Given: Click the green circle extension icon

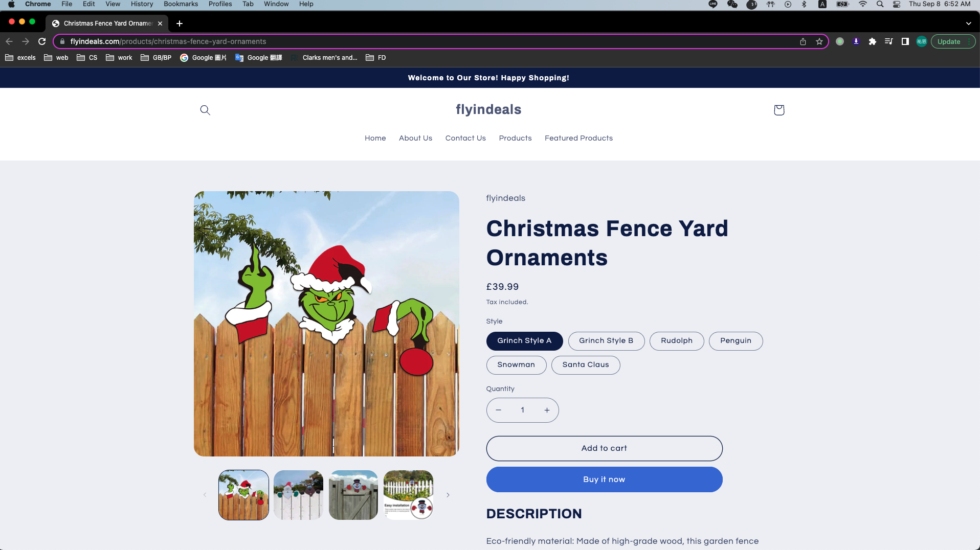Looking at the screenshot, I should click(840, 41).
